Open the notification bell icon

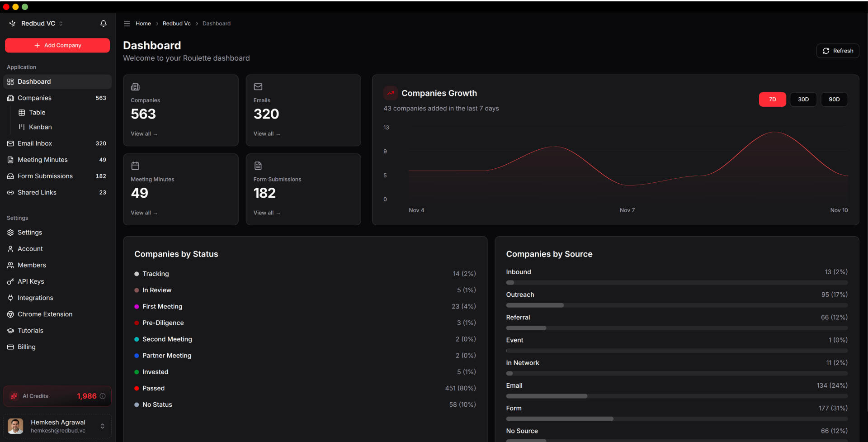click(104, 24)
